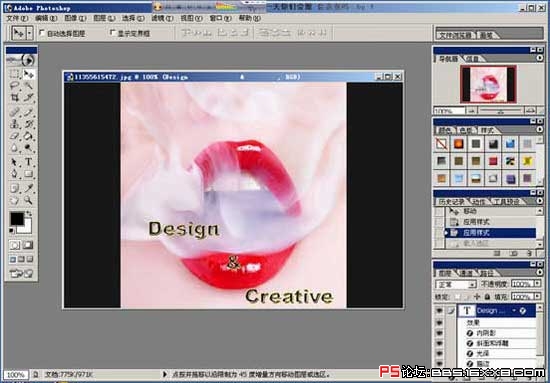Open the 文件浏览器 tab in the palette well
This screenshot has height=383, width=550.
point(455,35)
